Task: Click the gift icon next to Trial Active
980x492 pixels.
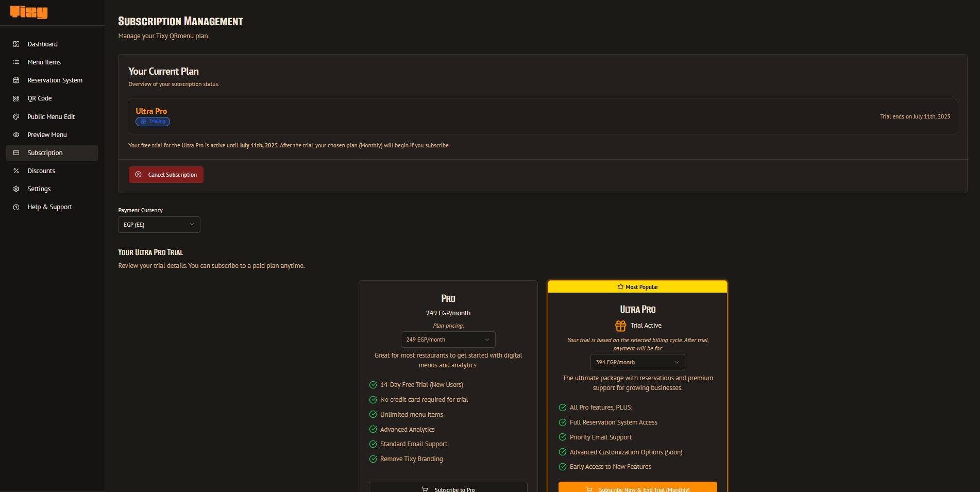Action: tap(620, 326)
